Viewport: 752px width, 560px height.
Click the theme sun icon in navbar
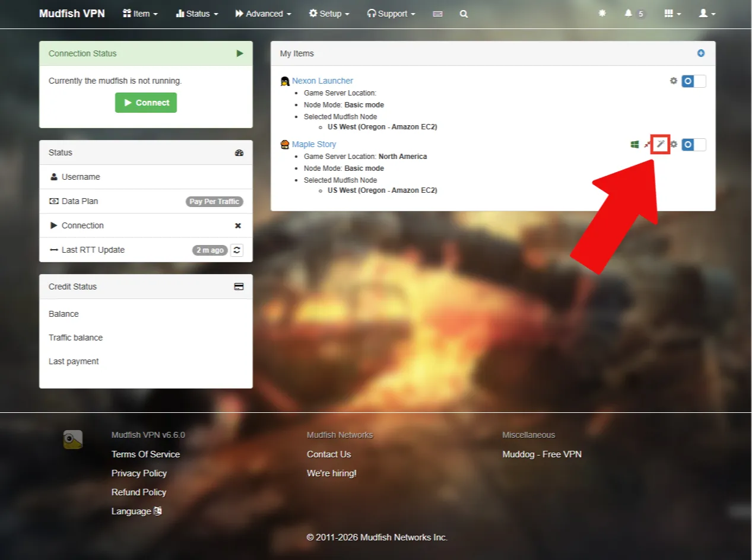602,13
